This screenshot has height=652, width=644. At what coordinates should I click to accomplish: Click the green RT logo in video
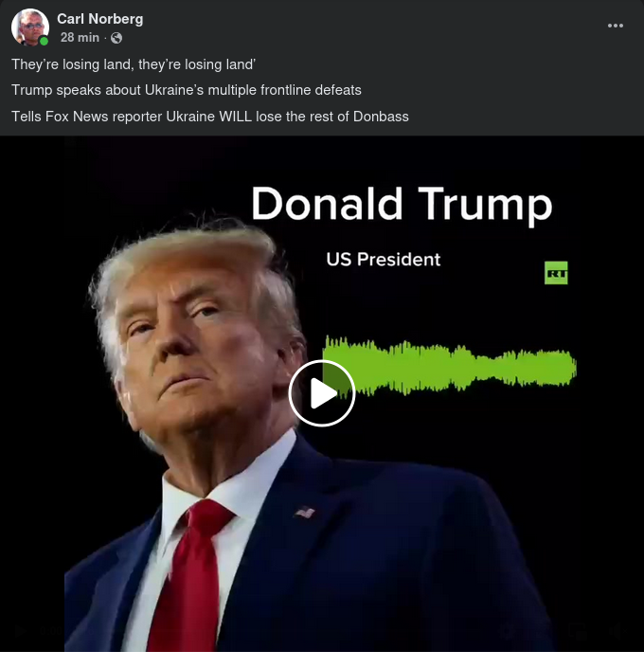(x=556, y=273)
